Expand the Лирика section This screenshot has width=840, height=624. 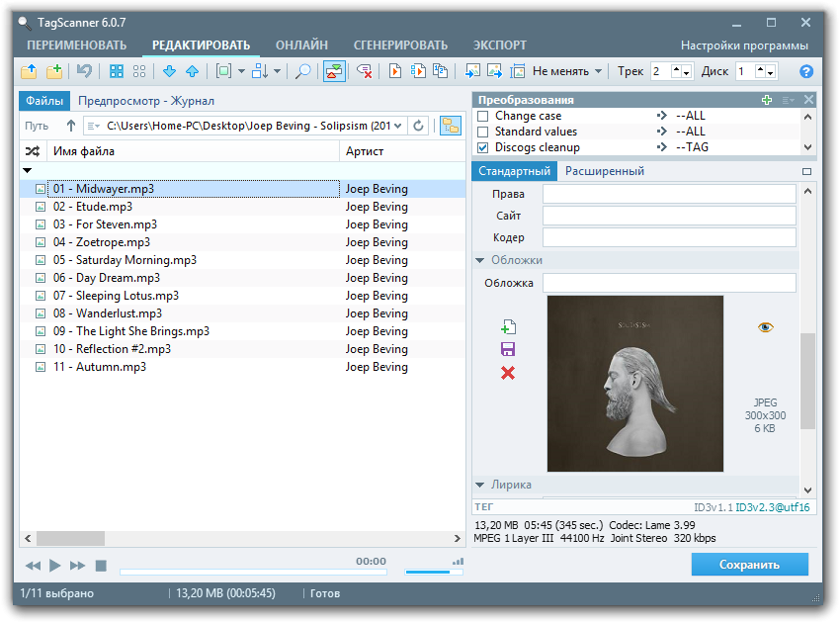480,485
